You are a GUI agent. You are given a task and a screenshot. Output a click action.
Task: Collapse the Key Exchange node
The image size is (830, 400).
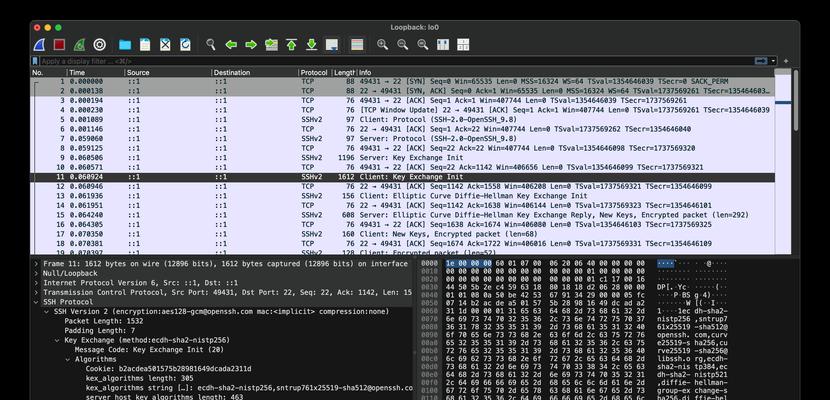(57, 340)
